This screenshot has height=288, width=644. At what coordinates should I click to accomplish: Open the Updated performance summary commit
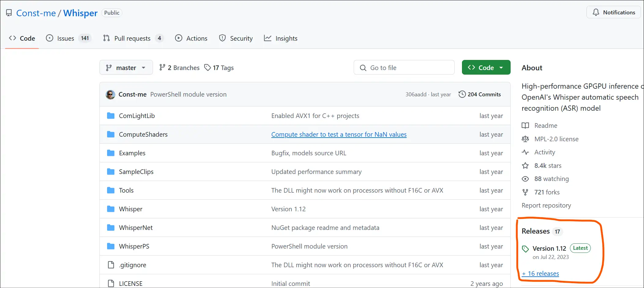click(316, 172)
